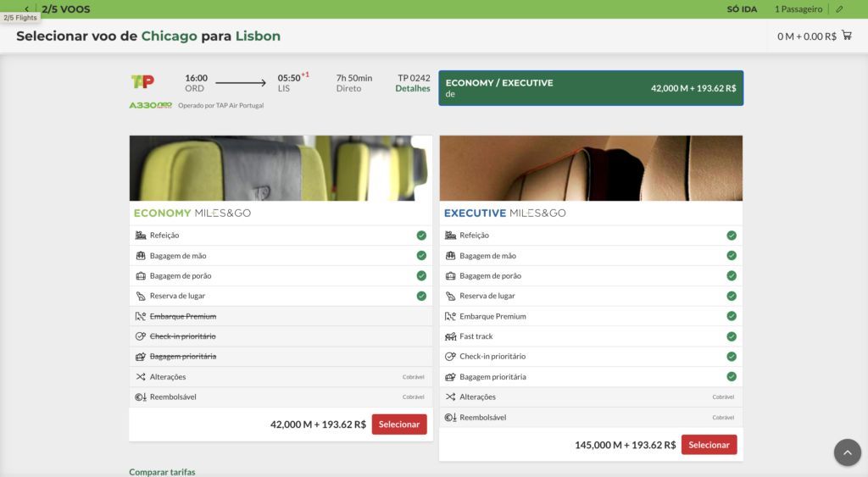Click the 16:00 ORD departure time
The width and height of the screenshot is (868, 477).
(196, 83)
